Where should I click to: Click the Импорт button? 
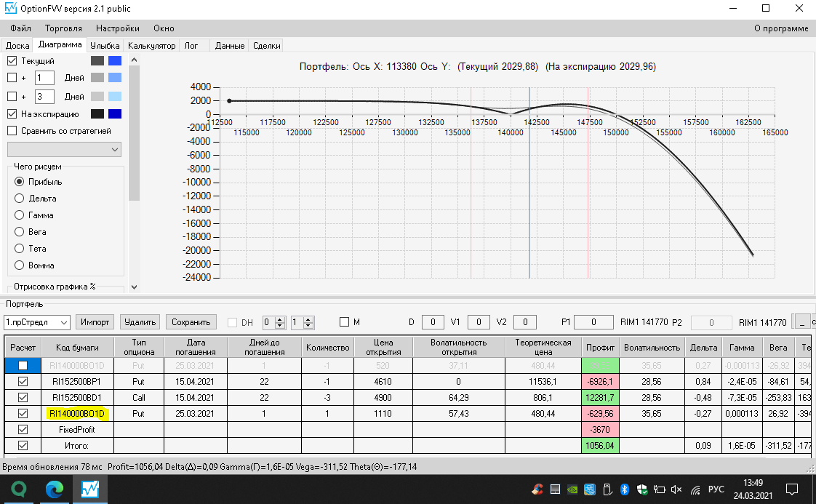[x=95, y=322]
